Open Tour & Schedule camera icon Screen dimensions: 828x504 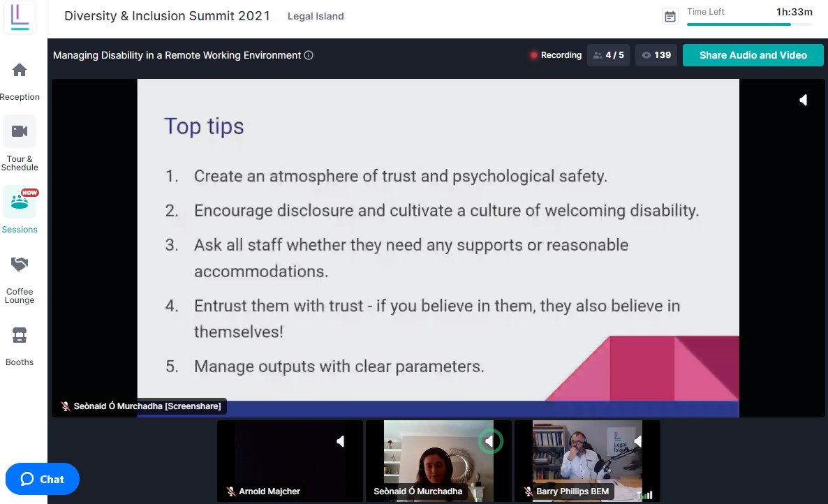click(20, 131)
